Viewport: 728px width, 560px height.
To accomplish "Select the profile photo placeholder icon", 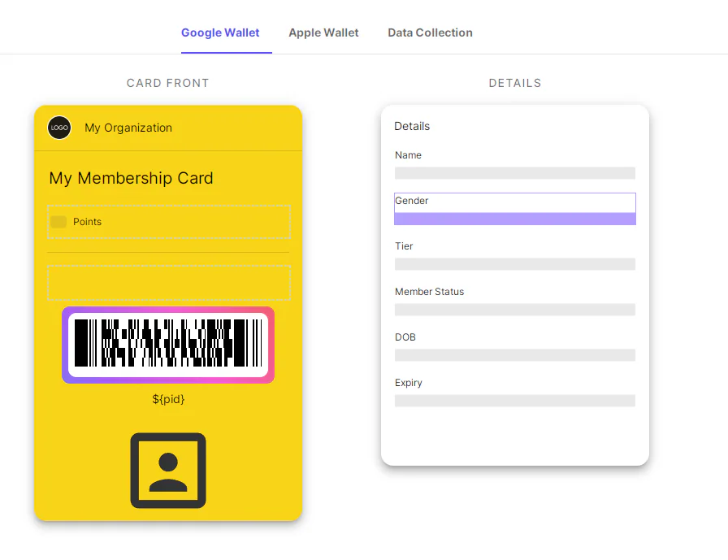I will (x=168, y=471).
